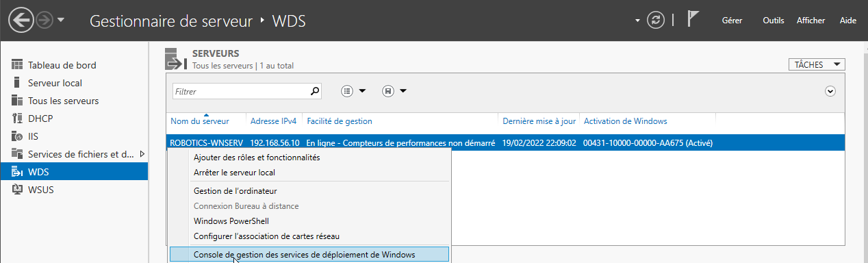The height and width of the screenshot is (263, 868).
Task: Click the search magnifier in Filtrer box
Action: [315, 90]
